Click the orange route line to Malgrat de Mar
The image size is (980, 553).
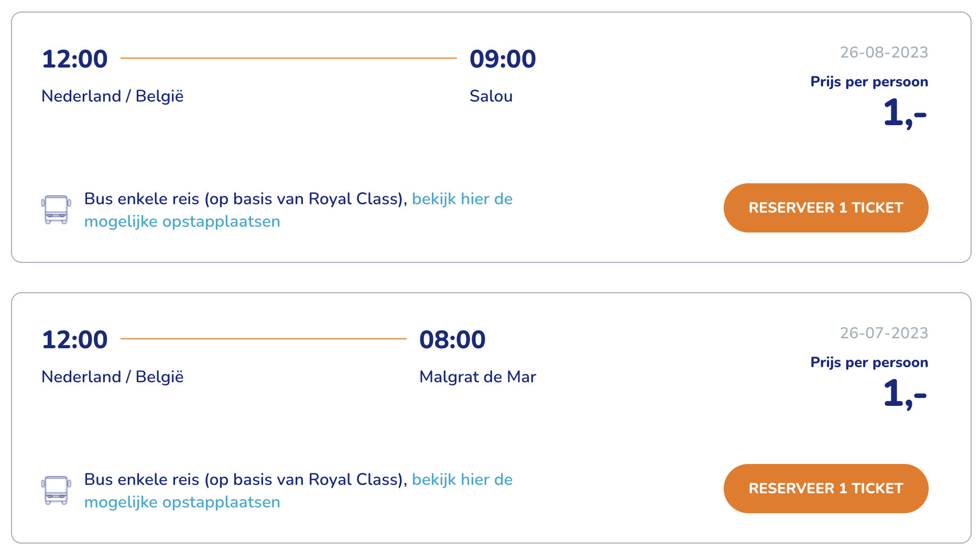264,339
